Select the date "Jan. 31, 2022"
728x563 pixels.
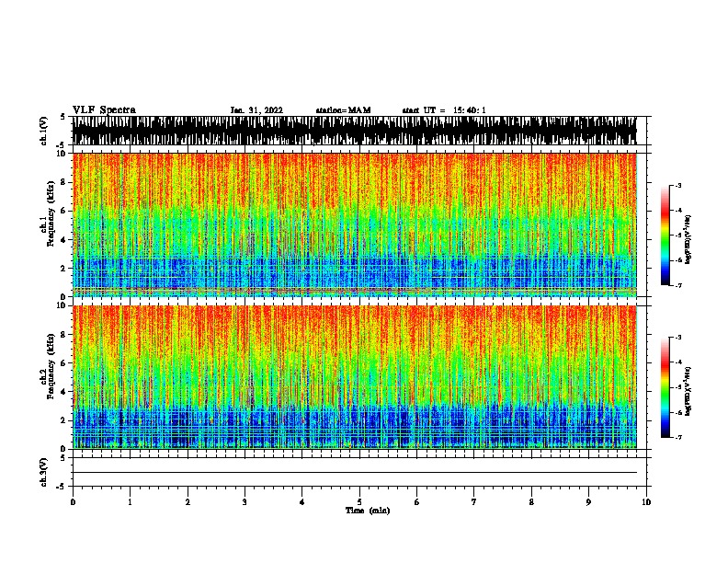[x=256, y=110]
